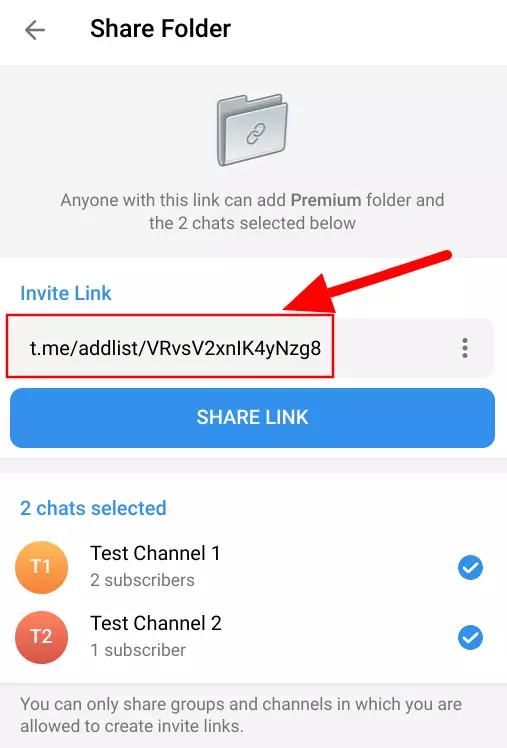Image resolution: width=507 pixels, height=748 pixels.
Task: Click the 2 subscribers label
Action: point(143,580)
